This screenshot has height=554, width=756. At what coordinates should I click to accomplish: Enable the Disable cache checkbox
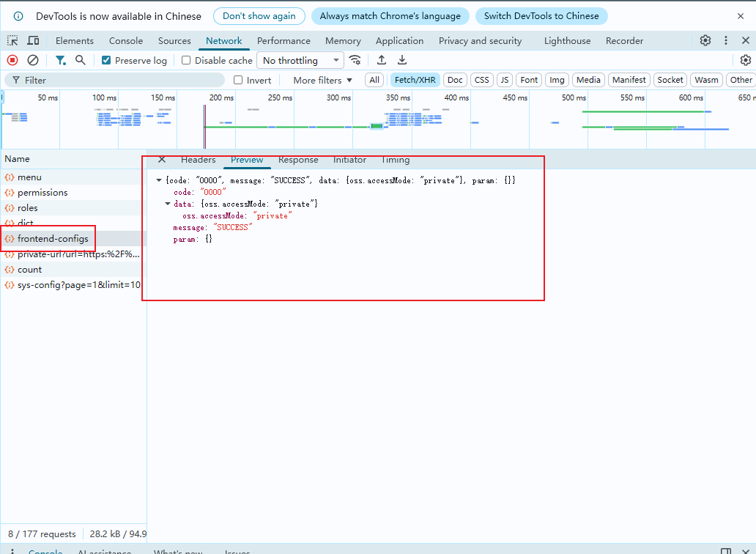(x=186, y=61)
